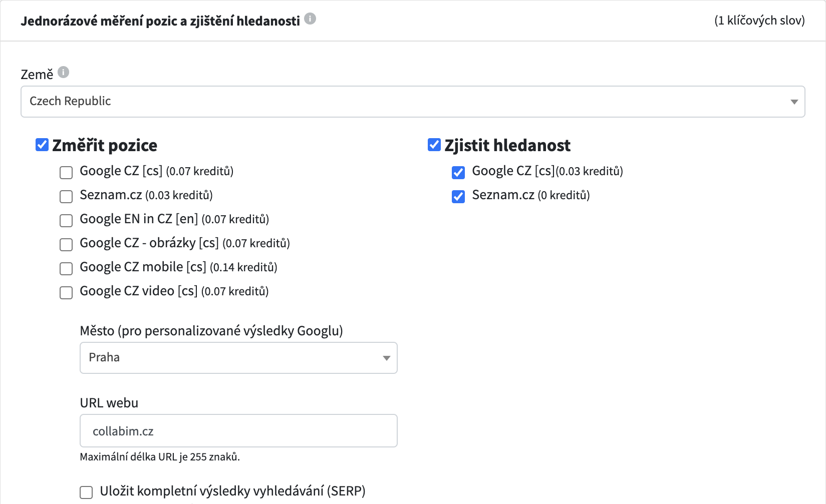Image resolution: width=826 pixels, height=504 pixels.
Task: Uncheck Google CZ [cs] 0.03 kreditů hledanost
Action: point(458,173)
